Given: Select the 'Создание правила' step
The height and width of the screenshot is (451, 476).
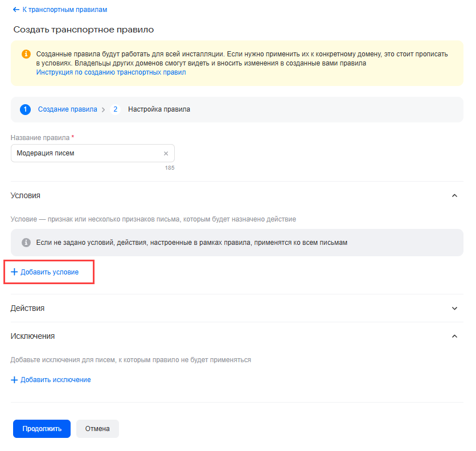Looking at the screenshot, I should point(67,109).
